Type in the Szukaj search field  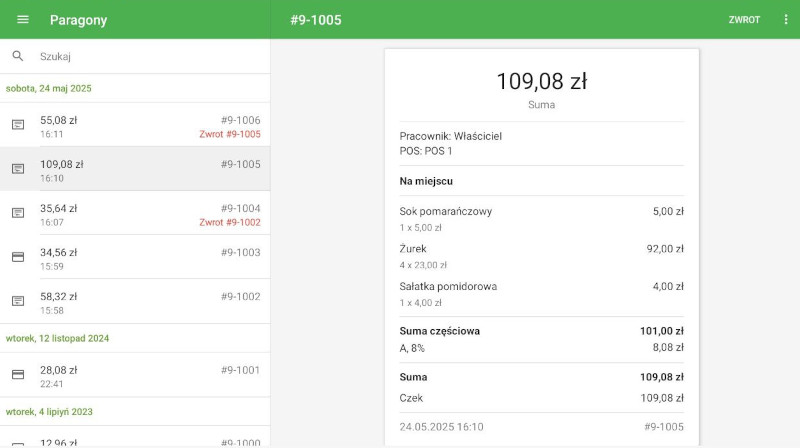coord(150,57)
